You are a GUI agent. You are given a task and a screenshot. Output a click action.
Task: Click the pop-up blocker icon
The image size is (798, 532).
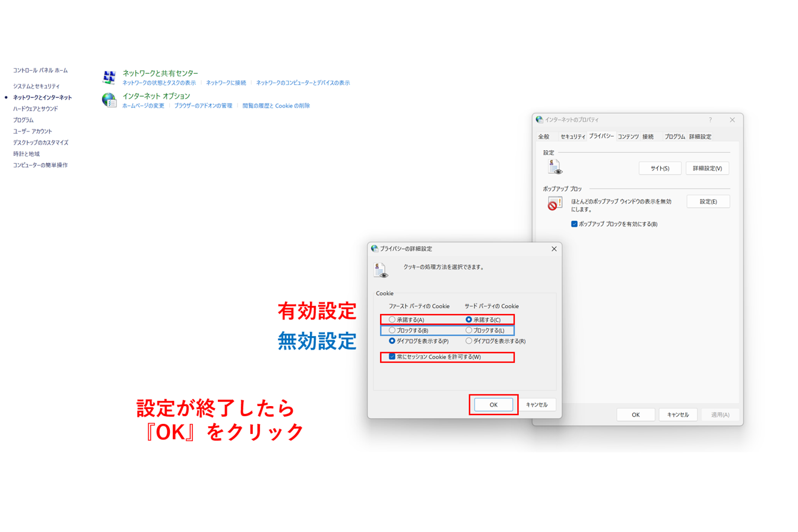click(x=555, y=204)
